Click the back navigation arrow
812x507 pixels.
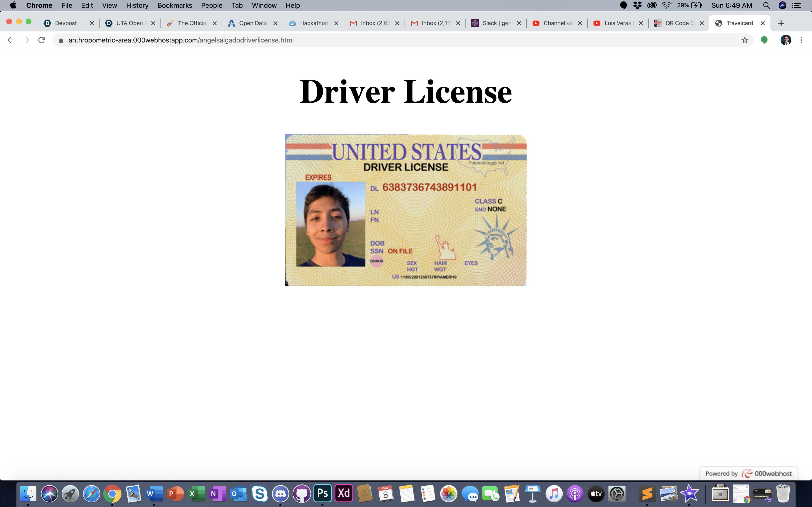(10, 40)
